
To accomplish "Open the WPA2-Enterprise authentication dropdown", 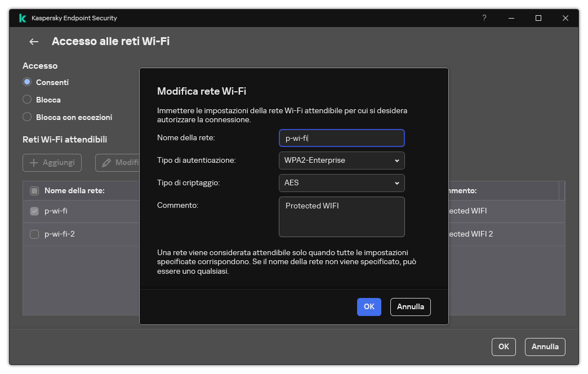I will pos(341,161).
